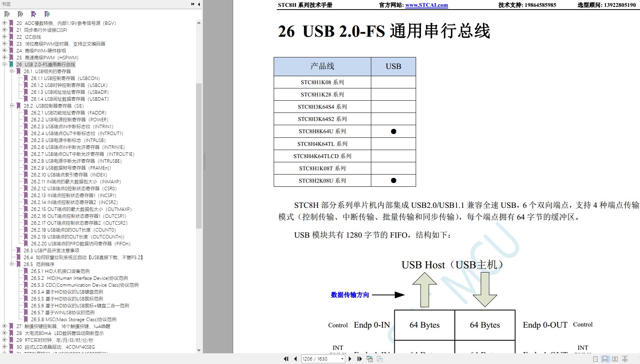This screenshot has height=364, width=640.
Task: Open bookmark 28 LED数码管自动刷新显示
Action: (x=60, y=333)
